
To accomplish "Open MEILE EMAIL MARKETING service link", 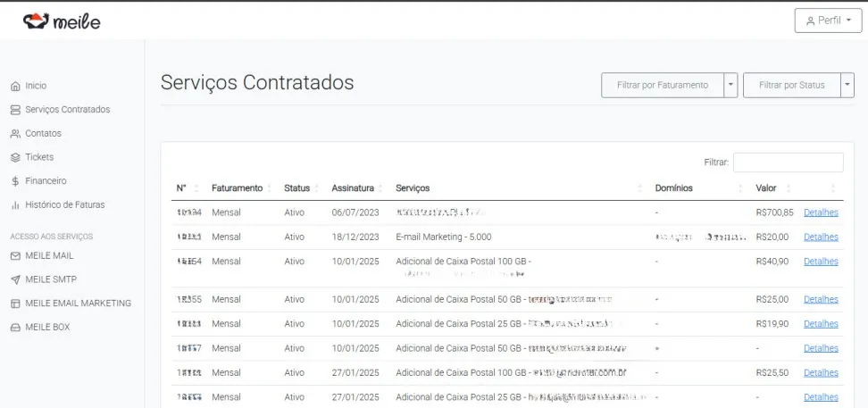I will (x=78, y=304).
